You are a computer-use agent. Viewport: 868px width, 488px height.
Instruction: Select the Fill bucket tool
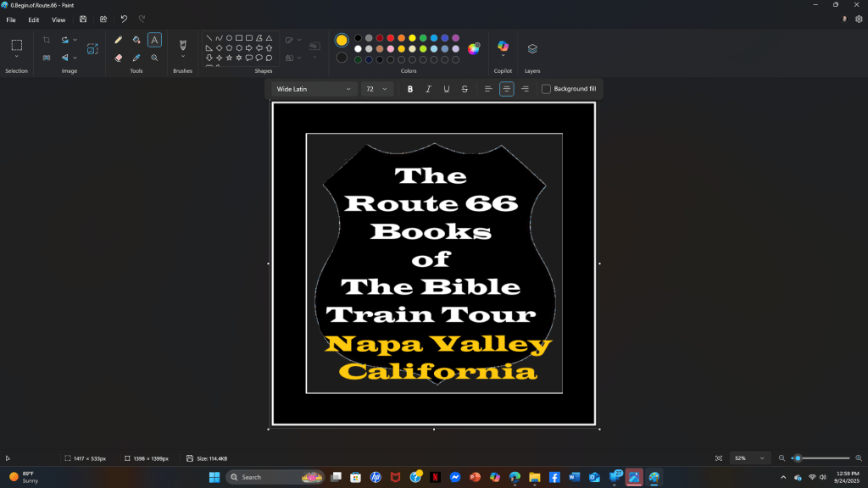point(136,40)
